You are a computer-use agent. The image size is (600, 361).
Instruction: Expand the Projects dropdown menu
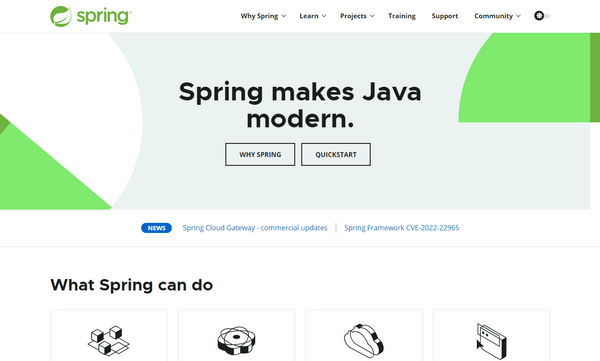point(357,16)
